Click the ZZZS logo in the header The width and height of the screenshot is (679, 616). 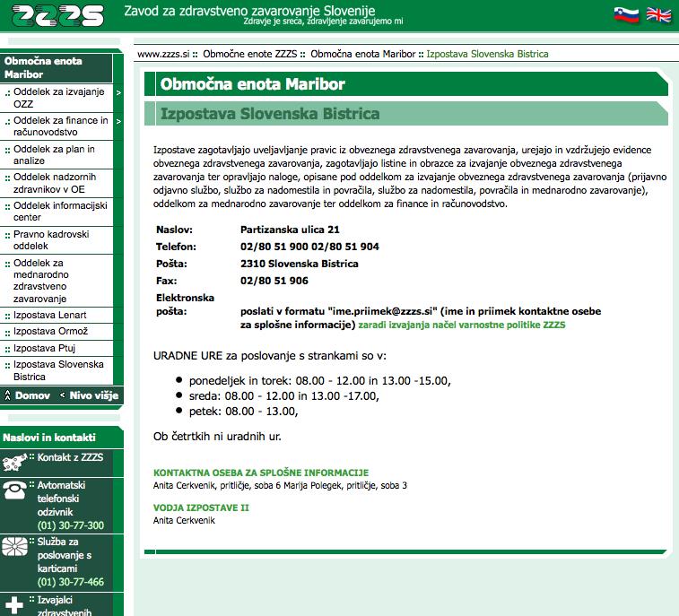(58, 16)
